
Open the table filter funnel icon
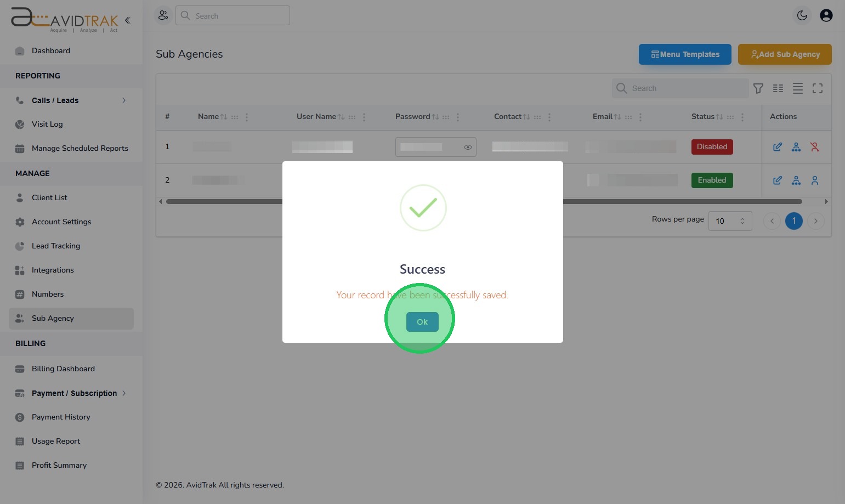click(758, 88)
